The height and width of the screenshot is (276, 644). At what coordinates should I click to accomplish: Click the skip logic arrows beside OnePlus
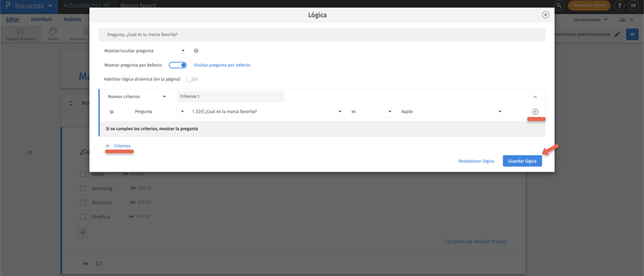tap(132, 217)
